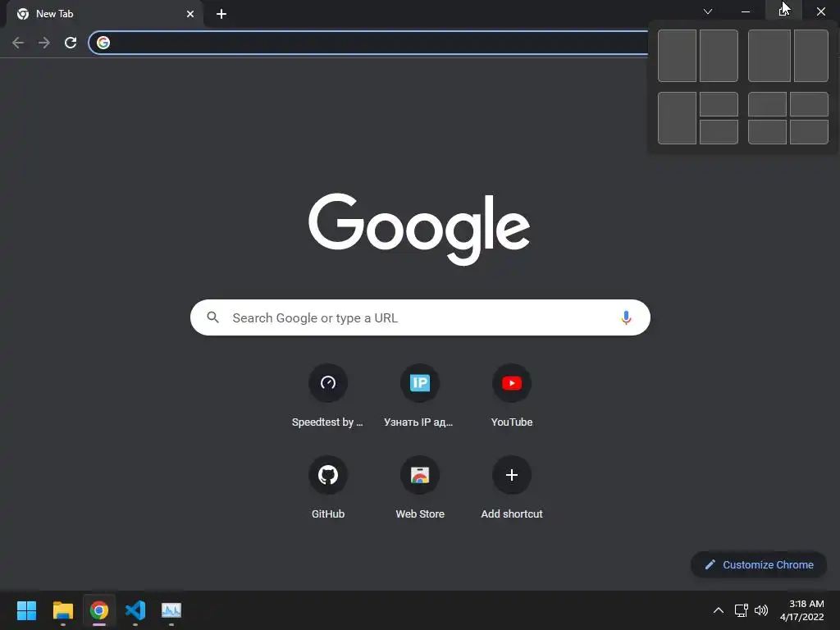Image resolution: width=840 pixels, height=630 pixels.
Task: Expand the hidden system tray icons
Action: click(x=719, y=610)
